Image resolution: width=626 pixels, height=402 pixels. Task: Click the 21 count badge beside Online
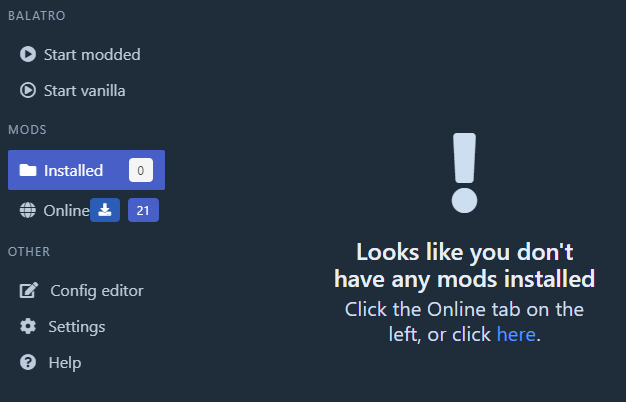point(143,210)
